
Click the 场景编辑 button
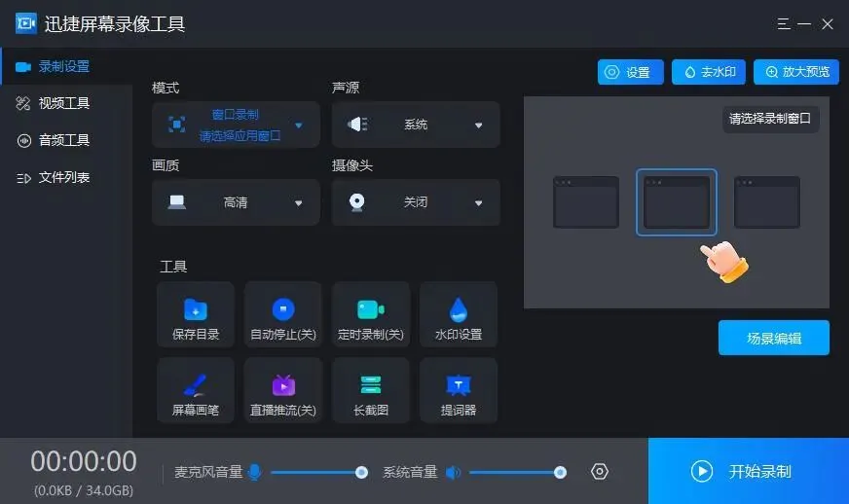[774, 338]
